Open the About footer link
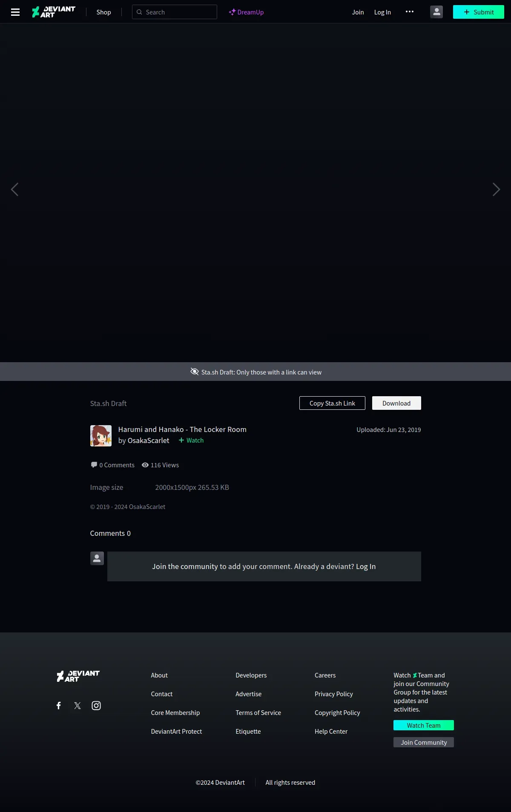Screen dimensions: 511x812 (159, 675)
